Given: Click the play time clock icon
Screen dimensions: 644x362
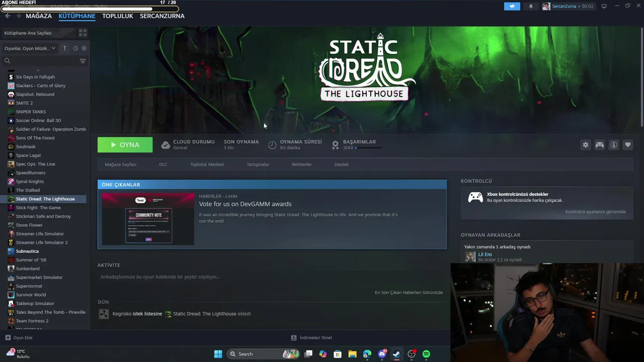Looking at the screenshot, I should (x=272, y=145).
